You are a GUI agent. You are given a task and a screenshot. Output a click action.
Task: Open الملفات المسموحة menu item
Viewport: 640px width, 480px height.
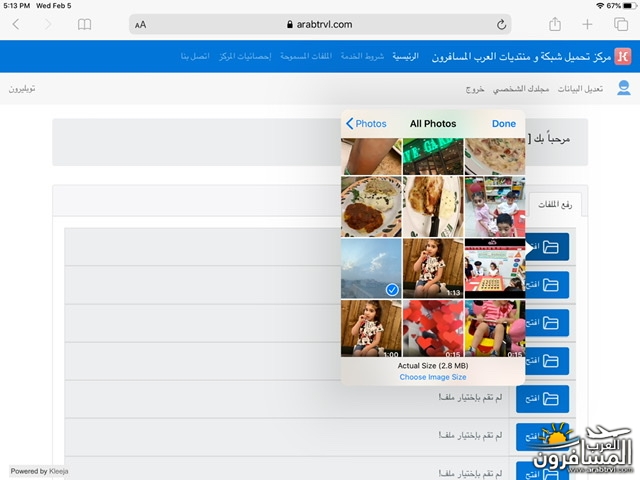pos(306,56)
